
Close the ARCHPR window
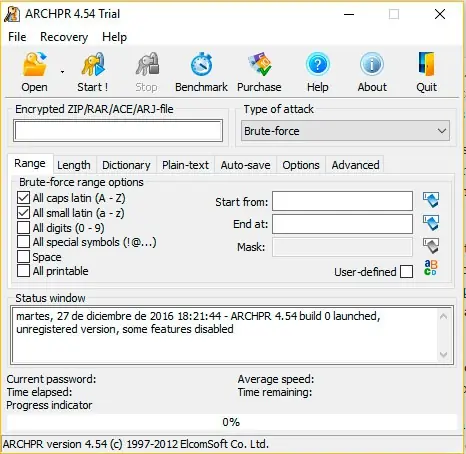pyautogui.click(x=440, y=14)
